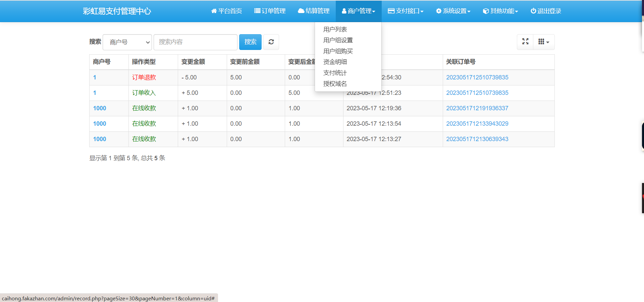Screen dimensions: 644x302
Task: Expand the 其他功能 dropdown menu
Action: [500, 11]
